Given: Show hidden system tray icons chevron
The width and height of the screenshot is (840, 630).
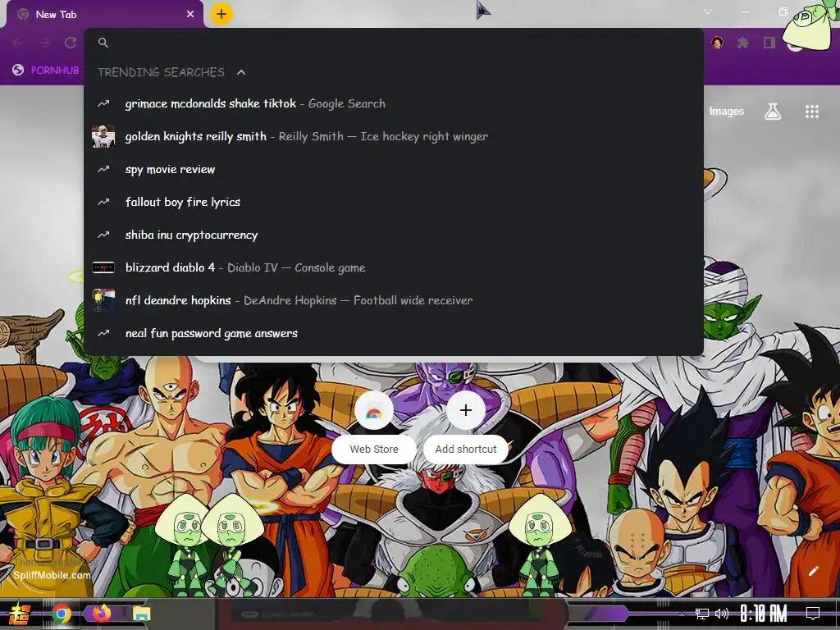Looking at the screenshot, I should coord(682,614).
